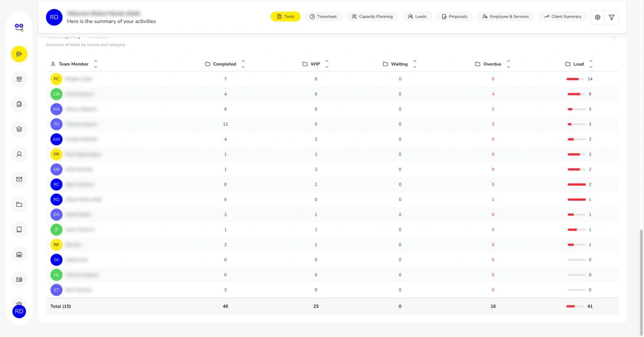Click the RD avatar at sidebar bottom

(x=19, y=311)
